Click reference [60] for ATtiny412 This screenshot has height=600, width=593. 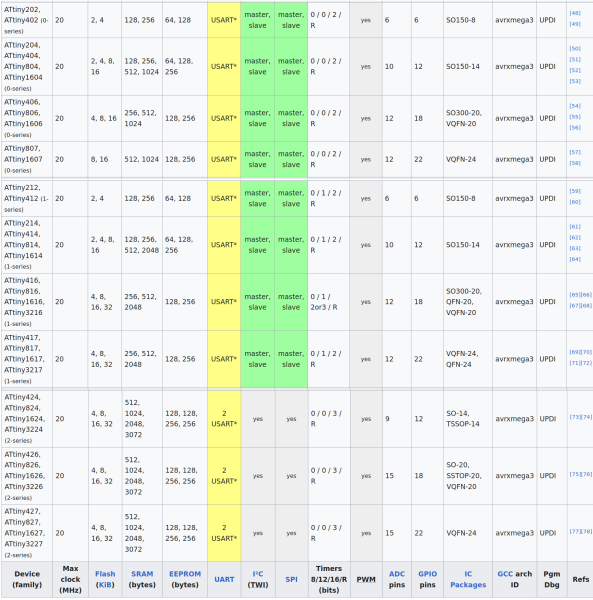tap(575, 202)
